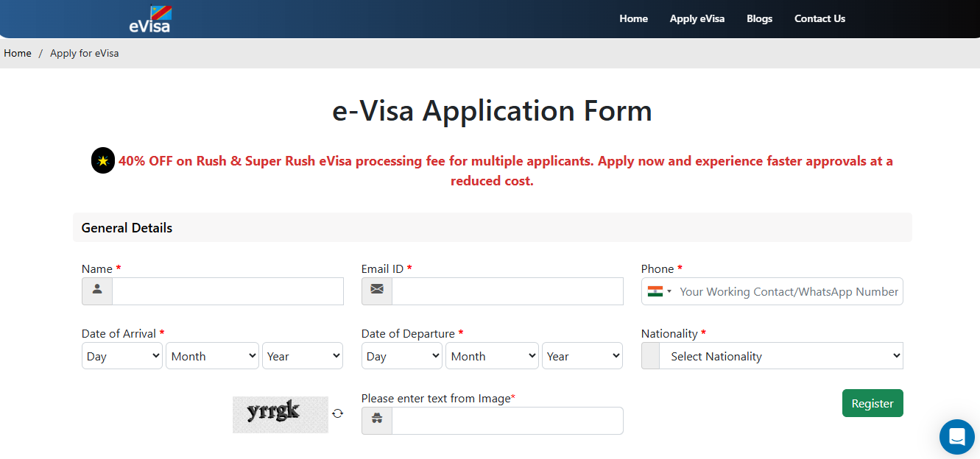Click the Home breadcrumb link
Viewport: 980px width, 459px height.
coord(18,53)
